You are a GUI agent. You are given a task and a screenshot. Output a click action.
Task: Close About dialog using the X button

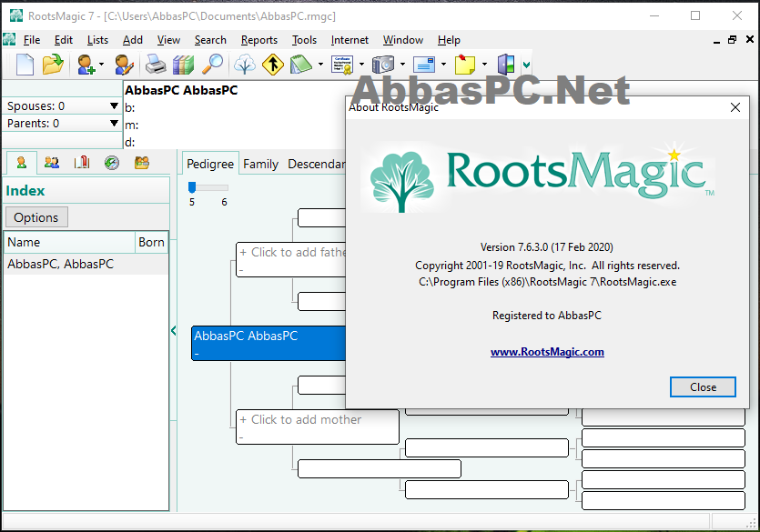point(735,107)
